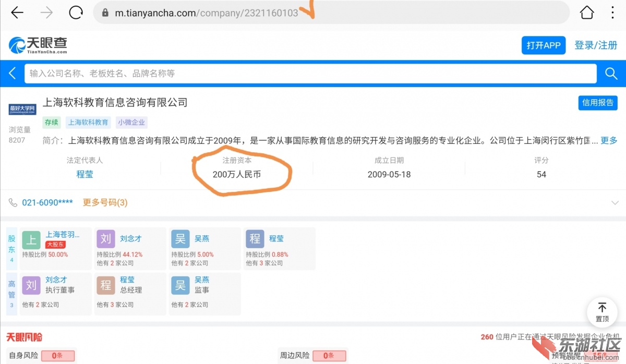Select the 存续 status tag

point(52,123)
